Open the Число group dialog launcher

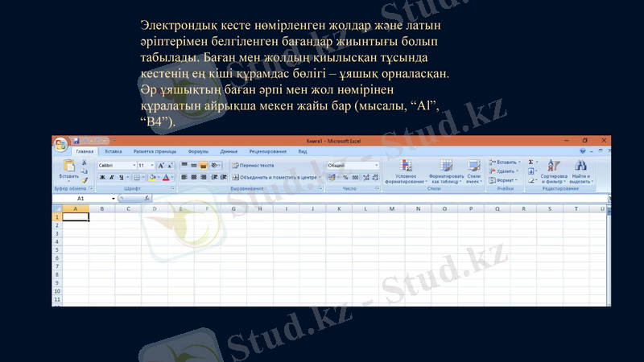[x=377, y=188]
